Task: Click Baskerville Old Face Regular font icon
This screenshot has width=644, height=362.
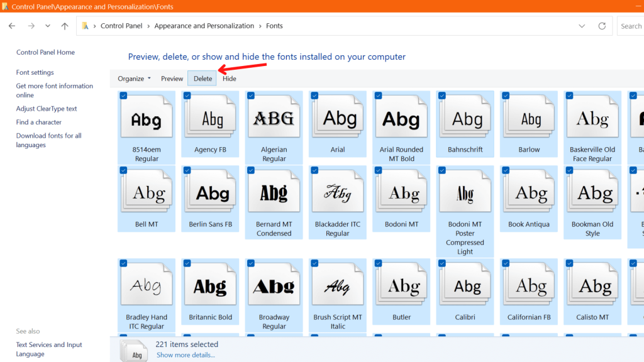Action: (592, 116)
